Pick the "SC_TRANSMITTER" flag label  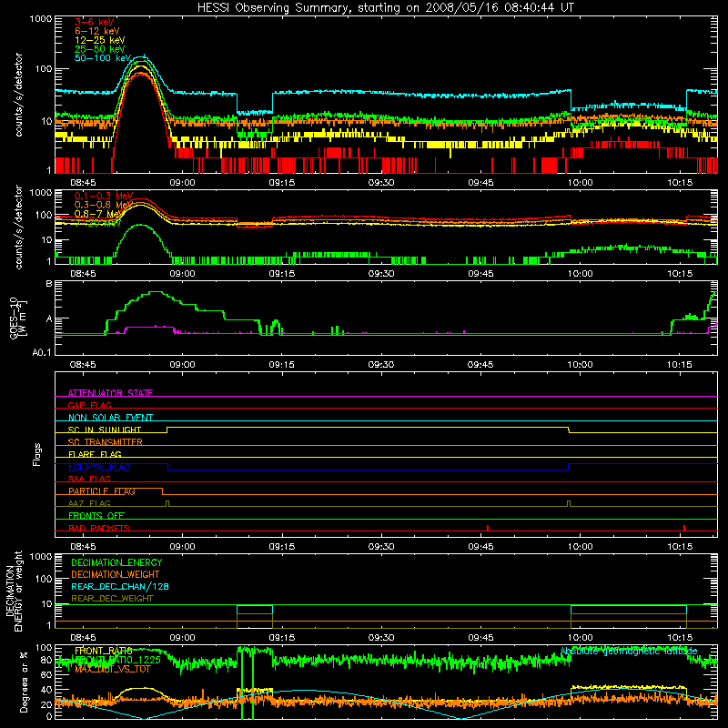pos(105,442)
